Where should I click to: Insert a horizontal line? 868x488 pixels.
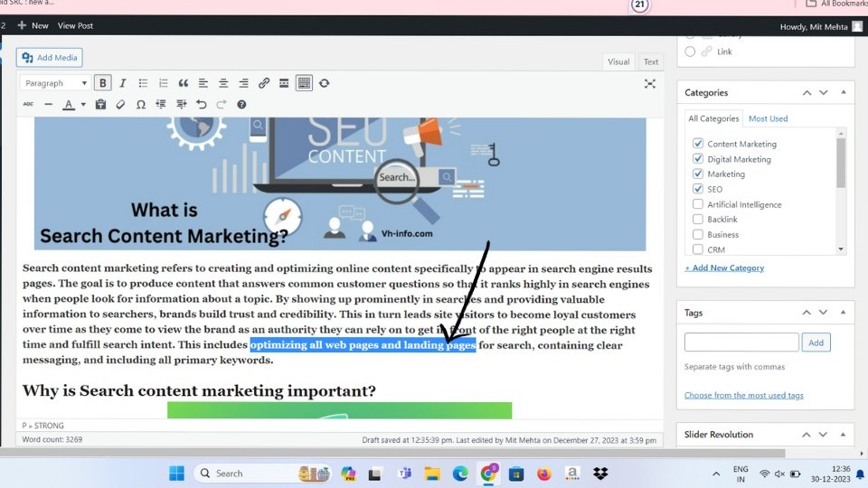[x=48, y=104]
